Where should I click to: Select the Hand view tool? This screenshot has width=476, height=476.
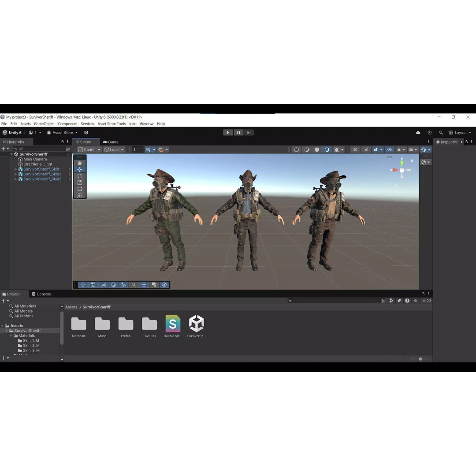pyautogui.click(x=79, y=163)
